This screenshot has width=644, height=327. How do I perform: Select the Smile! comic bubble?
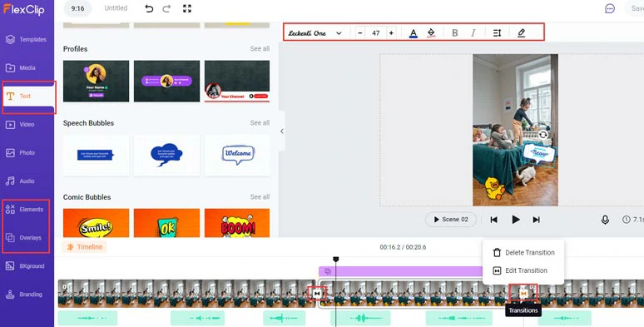pyautogui.click(x=97, y=223)
